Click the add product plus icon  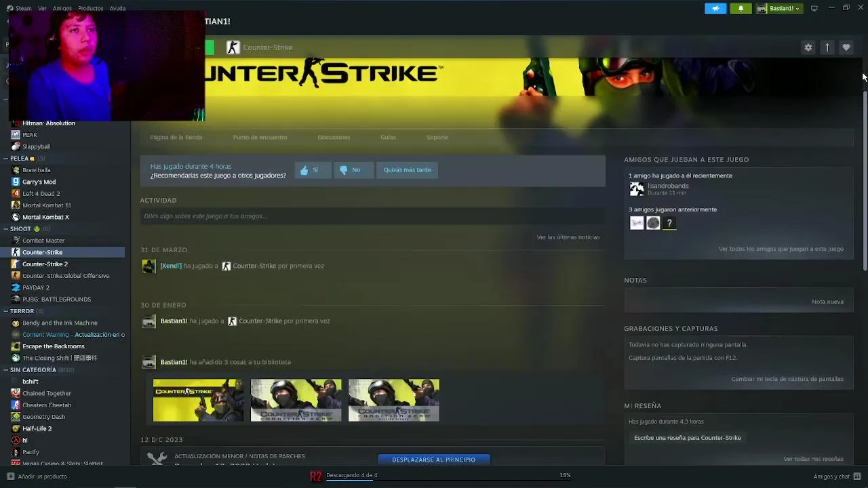(x=10, y=476)
